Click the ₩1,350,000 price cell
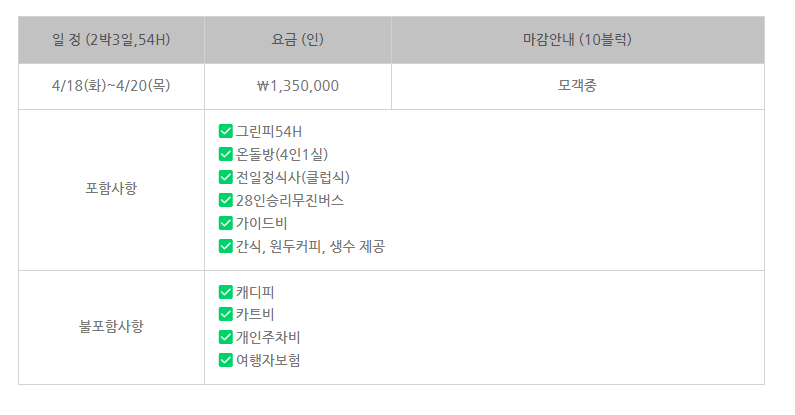The width and height of the screenshot is (795, 415). (298, 86)
